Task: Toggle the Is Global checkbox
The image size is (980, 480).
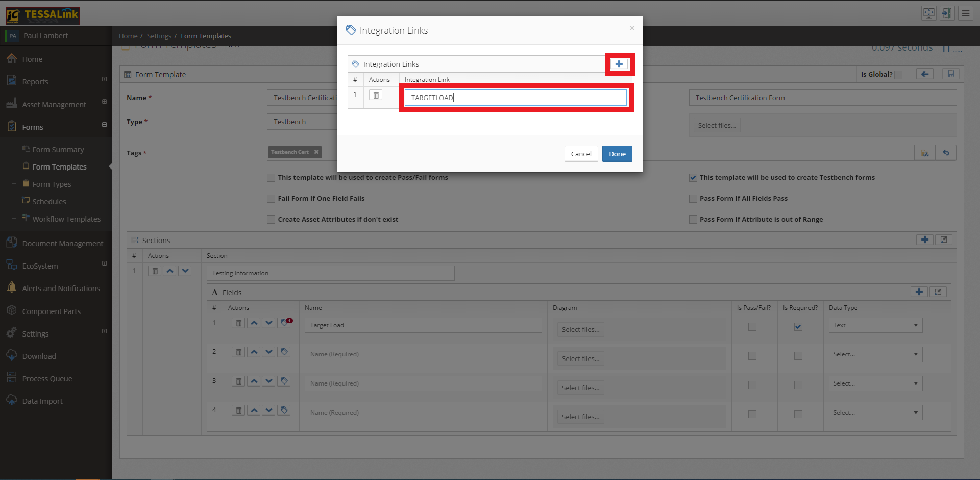Action: coord(898,75)
